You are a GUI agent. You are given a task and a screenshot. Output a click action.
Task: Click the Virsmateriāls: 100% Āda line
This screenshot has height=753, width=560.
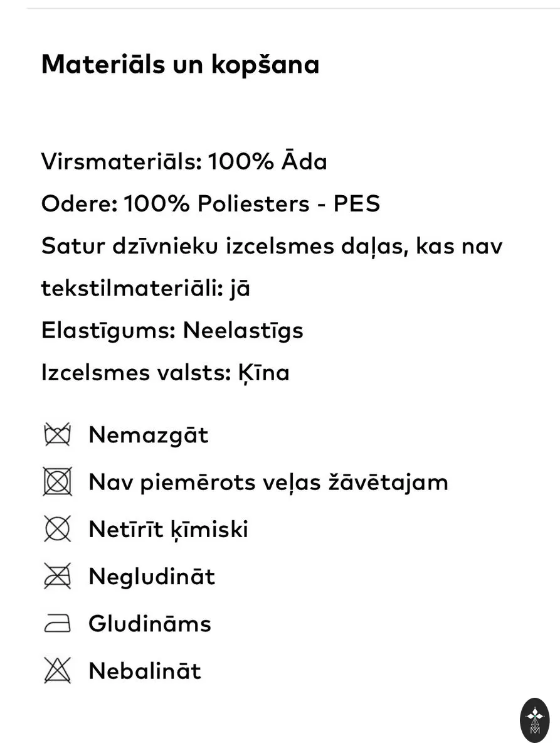click(x=184, y=162)
